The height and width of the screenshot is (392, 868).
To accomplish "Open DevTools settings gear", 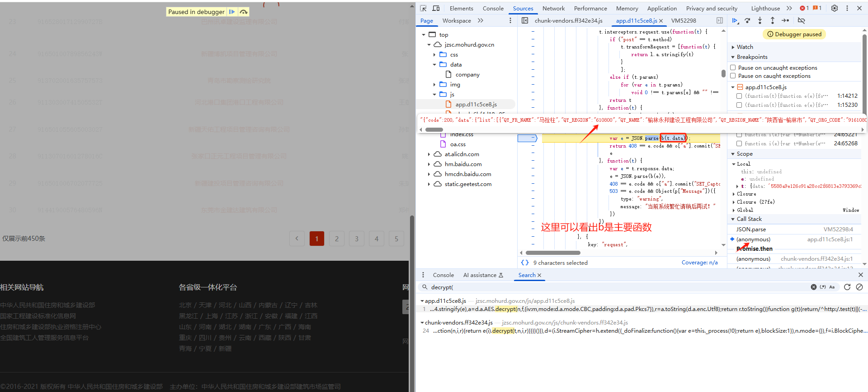I will click(835, 8).
